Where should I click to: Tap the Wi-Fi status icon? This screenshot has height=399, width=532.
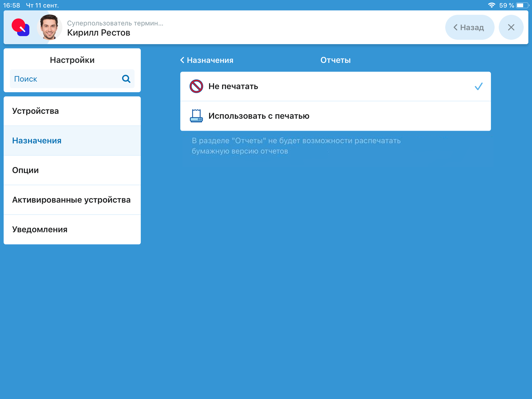coord(491,5)
